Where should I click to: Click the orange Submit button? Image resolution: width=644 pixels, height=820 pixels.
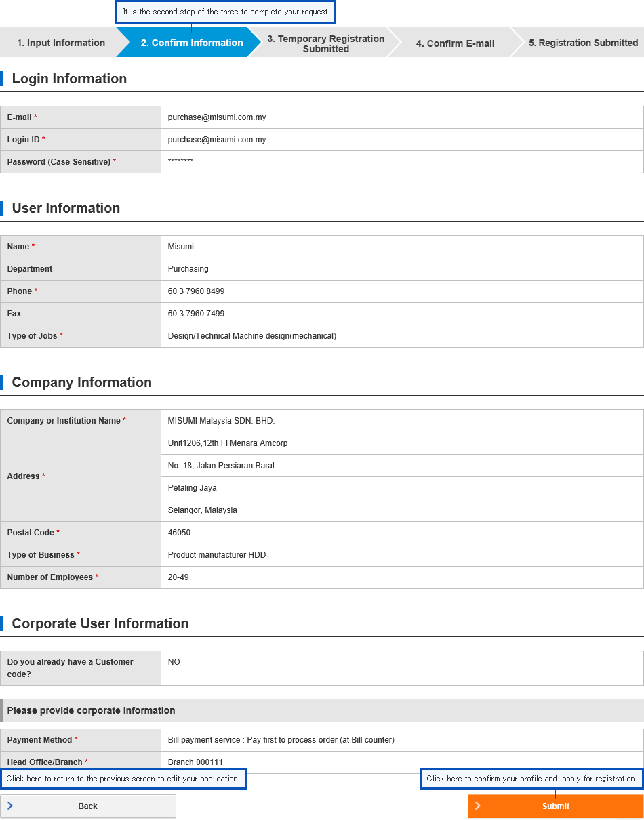point(555,806)
